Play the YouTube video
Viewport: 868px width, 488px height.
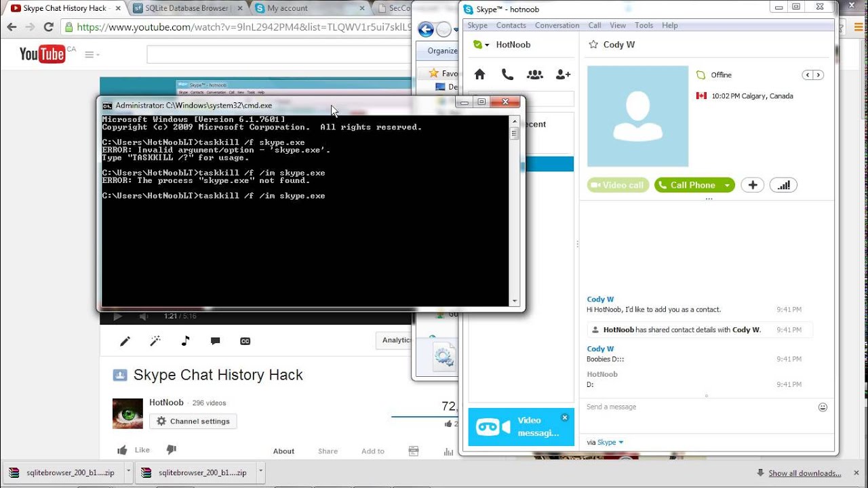117,317
